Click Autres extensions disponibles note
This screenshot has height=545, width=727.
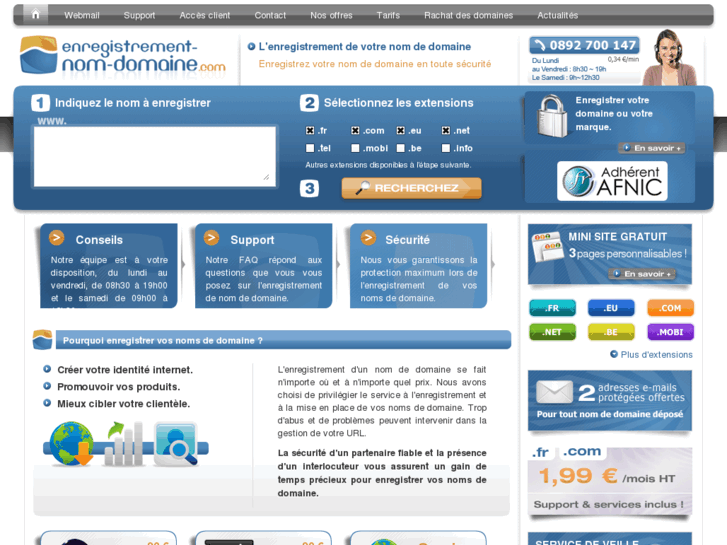(x=388, y=165)
